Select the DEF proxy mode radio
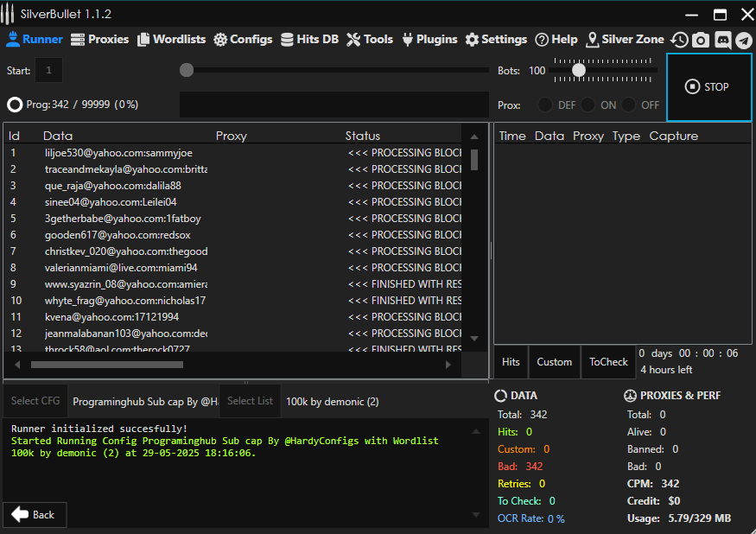756x534 pixels. point(545,105)
